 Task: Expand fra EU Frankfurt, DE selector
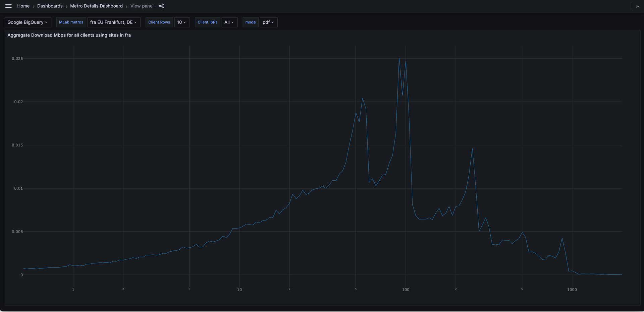pyautogui.click(x=114, y=22)
